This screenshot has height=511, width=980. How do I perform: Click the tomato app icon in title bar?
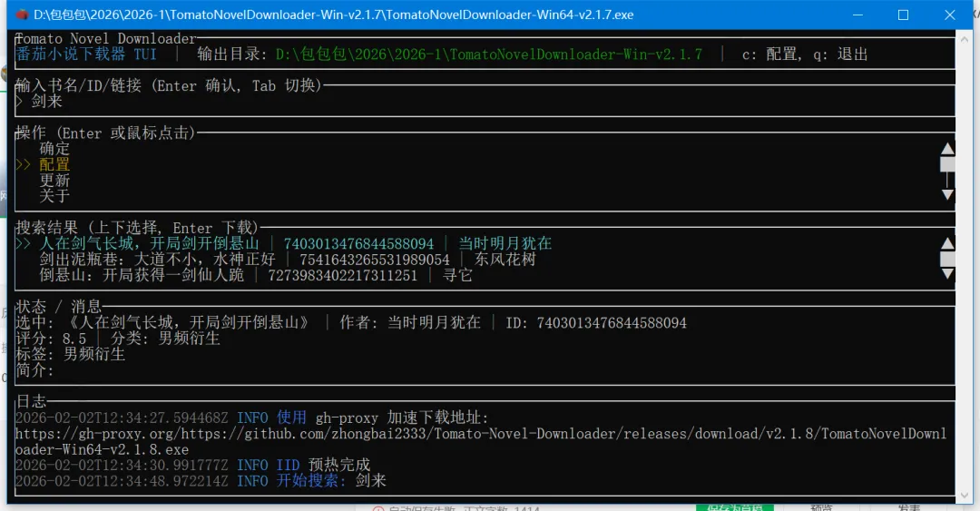pyautogui.click(x=22, y=15)
